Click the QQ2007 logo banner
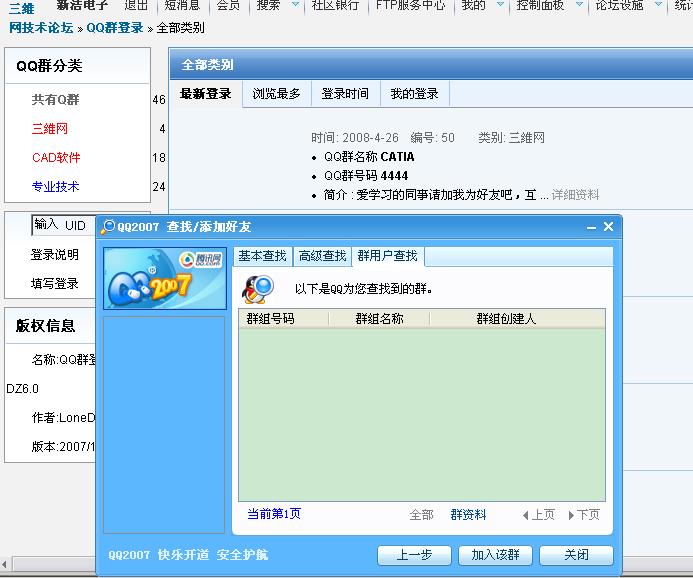 (164, 278)
